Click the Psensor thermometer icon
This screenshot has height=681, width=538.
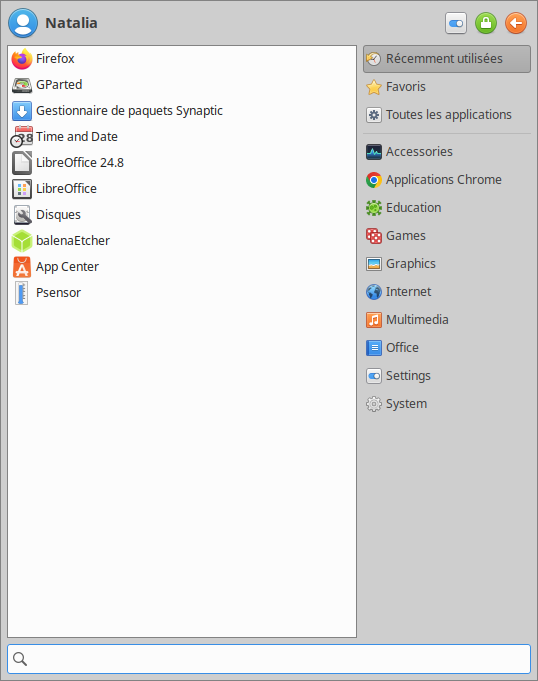tap(21, 293)
